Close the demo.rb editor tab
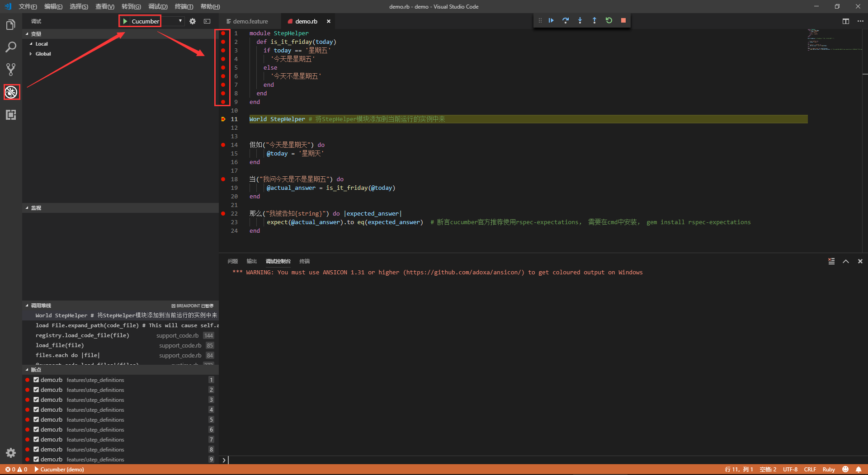 [x=329, y=21]
